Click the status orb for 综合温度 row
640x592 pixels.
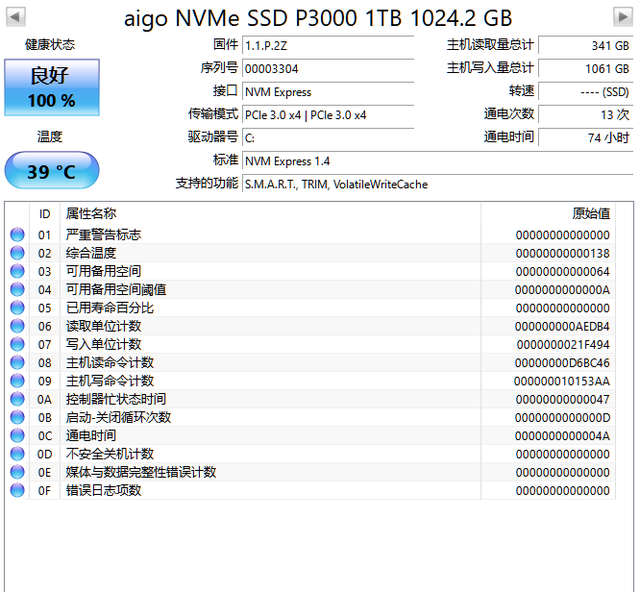pos(17,253)
